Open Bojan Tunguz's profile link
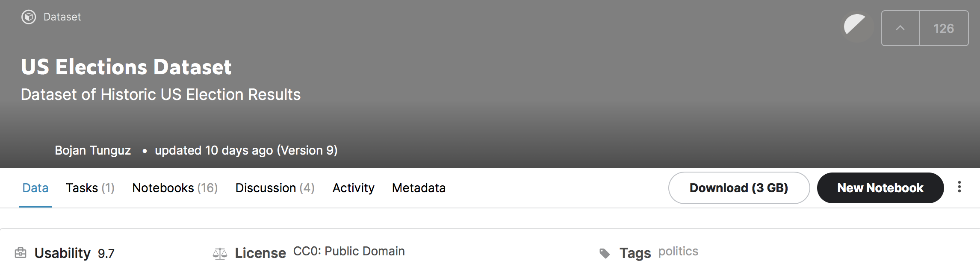 click(x=93, y=150)
